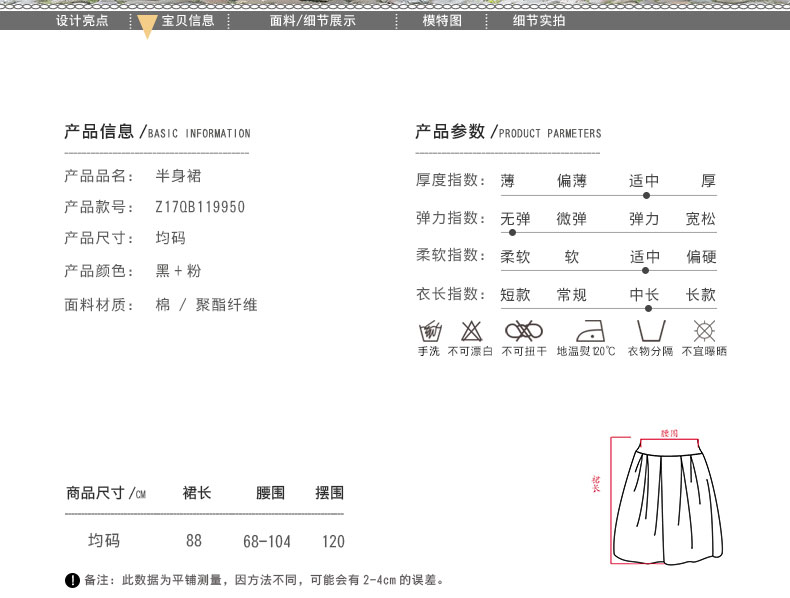Click the 偏薄 thickness option
Image resolution: width=790 pixels, height=598 pixels.
[x=572, y=180]
